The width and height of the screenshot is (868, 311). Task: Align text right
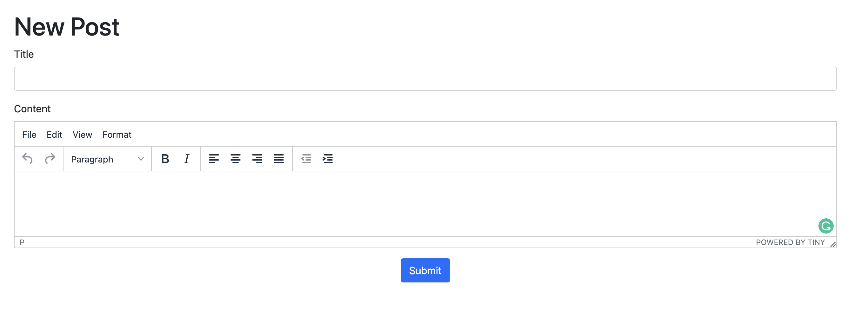(x=257, y=159)
